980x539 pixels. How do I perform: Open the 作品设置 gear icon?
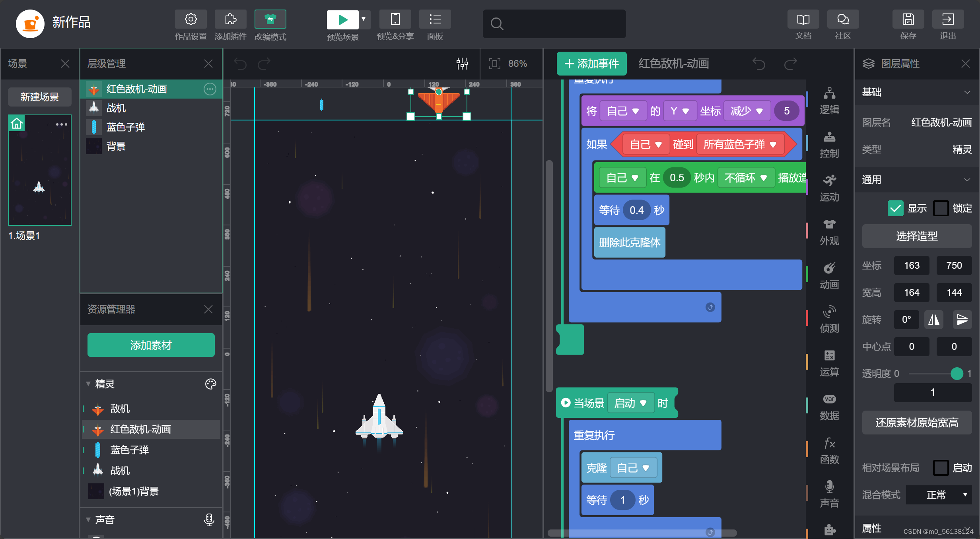tap(191, 19)
